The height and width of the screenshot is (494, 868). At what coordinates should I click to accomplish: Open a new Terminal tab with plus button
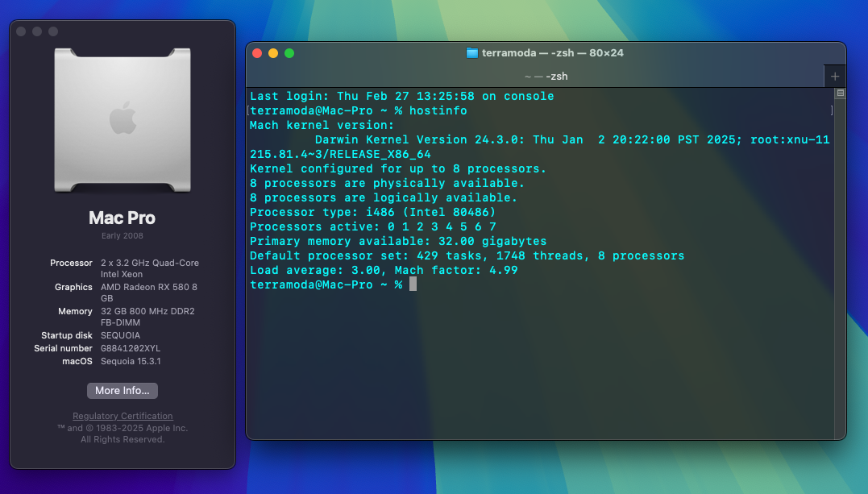835,77
